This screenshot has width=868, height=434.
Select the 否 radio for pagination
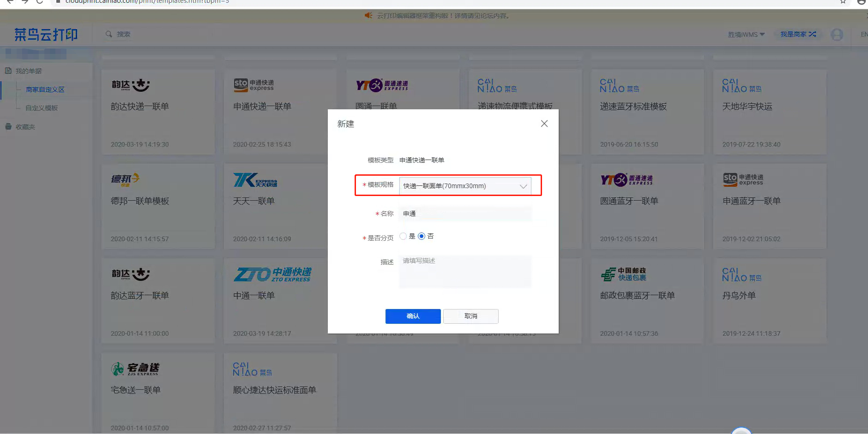422,236
